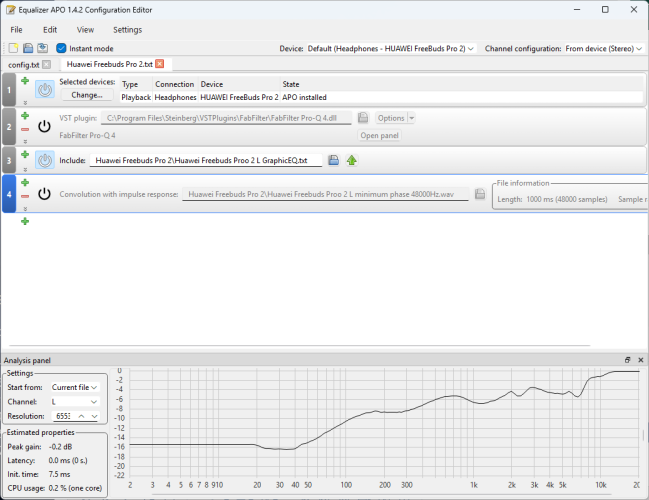Select the filter 3 number handle
This screenshot has width=649, height=500.
click(9, 160)
